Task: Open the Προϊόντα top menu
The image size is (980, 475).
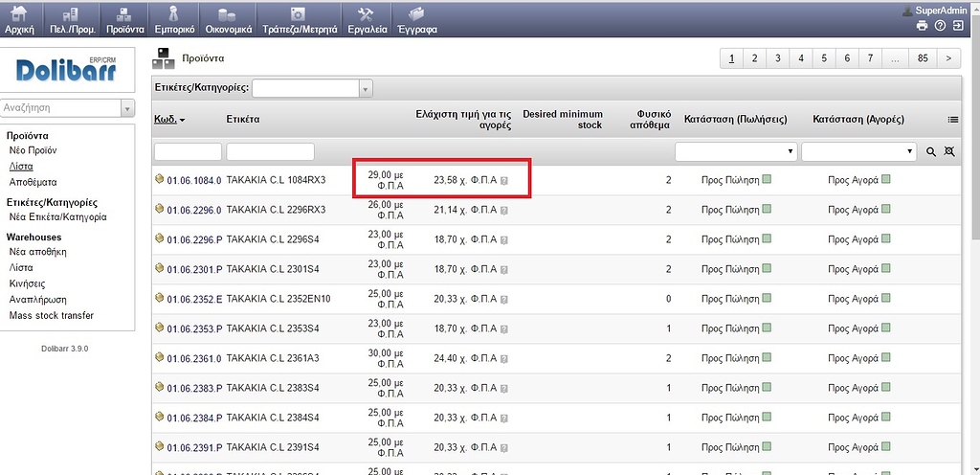Action: [125, 19]
